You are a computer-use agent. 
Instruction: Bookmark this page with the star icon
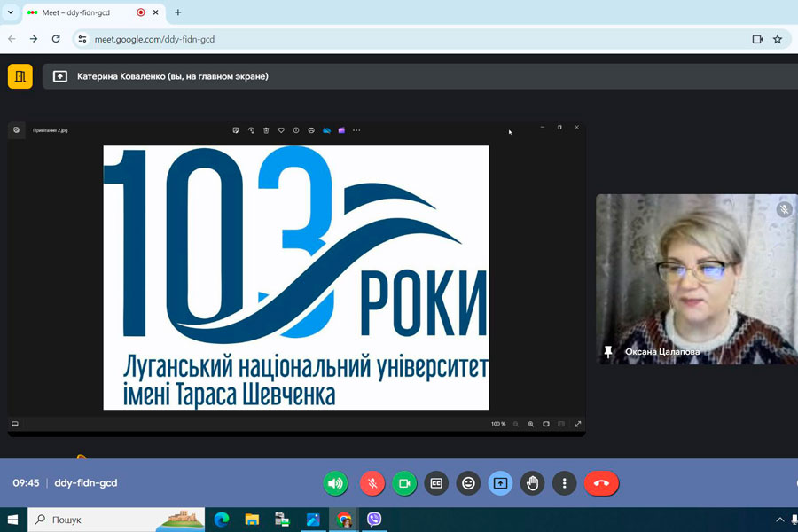point(778,39)
